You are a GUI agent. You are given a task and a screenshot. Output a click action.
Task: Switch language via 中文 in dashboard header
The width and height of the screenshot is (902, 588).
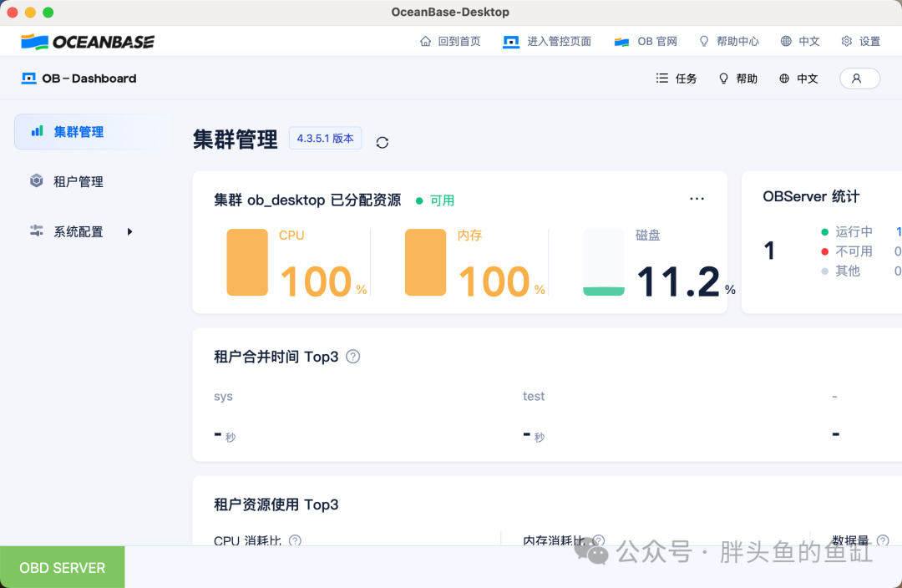(798, 79)
